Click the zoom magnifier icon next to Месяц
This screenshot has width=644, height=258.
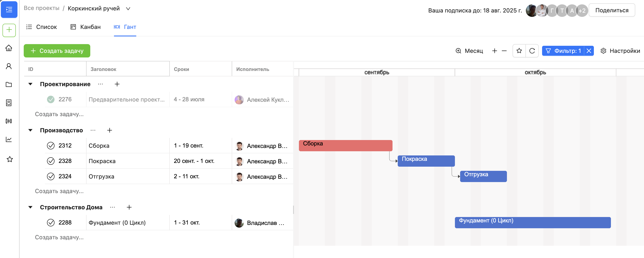tap(458, 51)
